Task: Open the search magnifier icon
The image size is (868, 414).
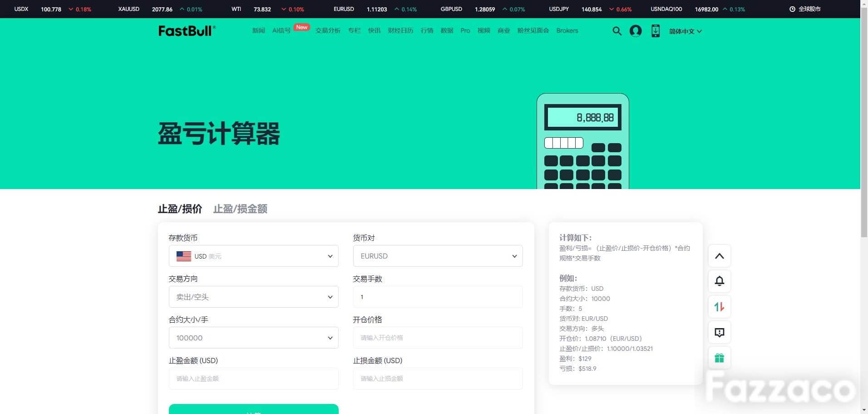Action: point(617,31)
